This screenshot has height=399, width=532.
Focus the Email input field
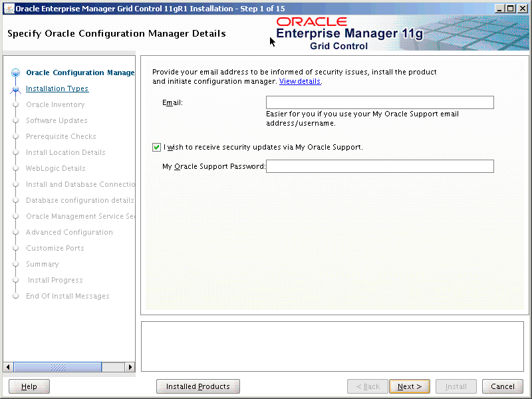tap(380, 102)
